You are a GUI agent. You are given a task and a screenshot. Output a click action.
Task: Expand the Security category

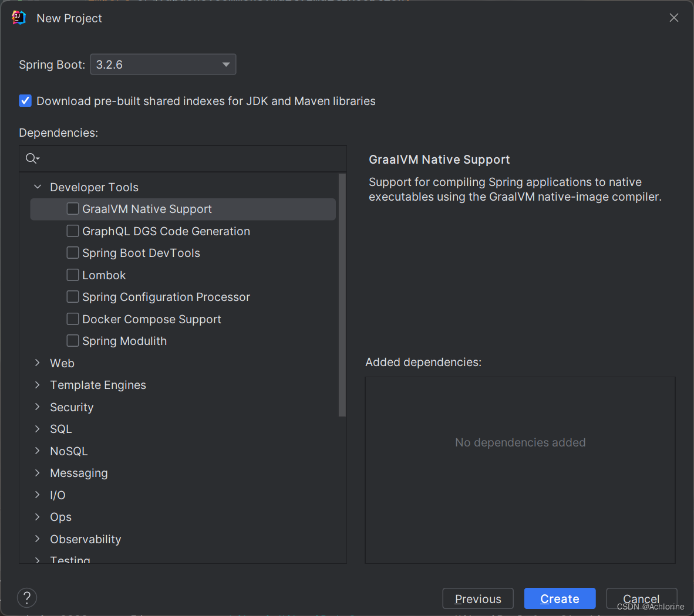click(x=38, y=407)
